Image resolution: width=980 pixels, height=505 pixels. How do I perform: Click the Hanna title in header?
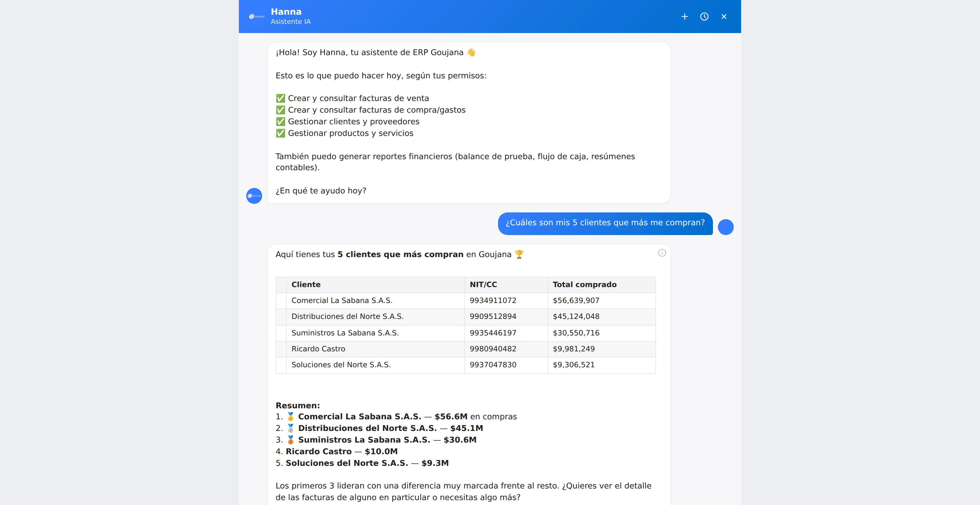pyautogui.click(x=286, y=12)
